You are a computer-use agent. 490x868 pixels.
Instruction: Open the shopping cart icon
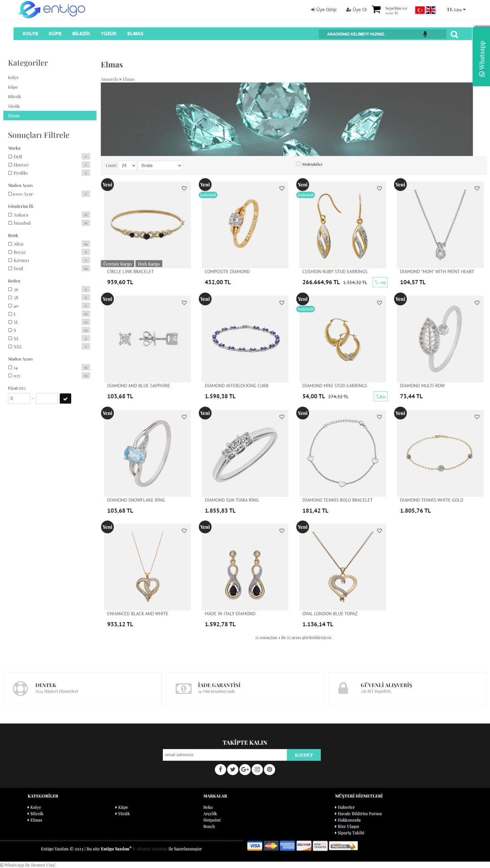pyautogui.click(x=376, y=9)
